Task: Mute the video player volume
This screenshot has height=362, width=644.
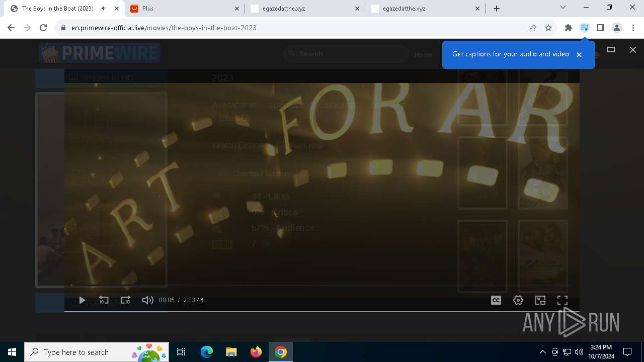Action: [x=148, y=300]
